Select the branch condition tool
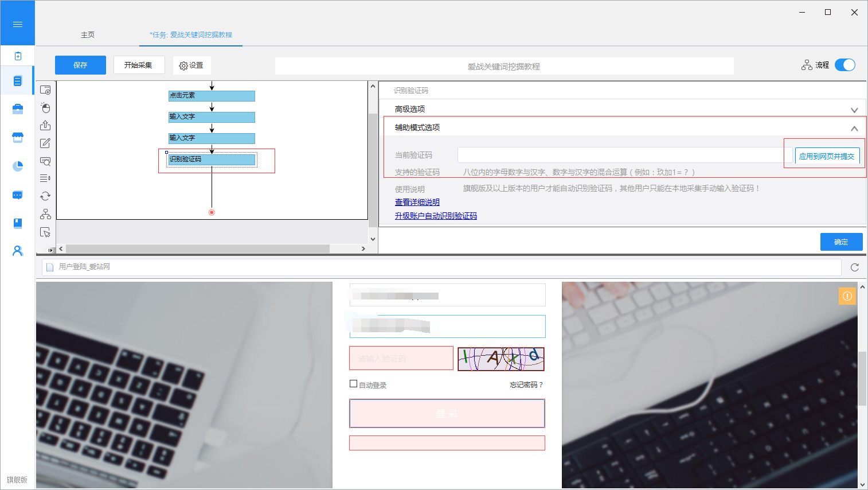 pyautogui.click(x=45, y=214)
